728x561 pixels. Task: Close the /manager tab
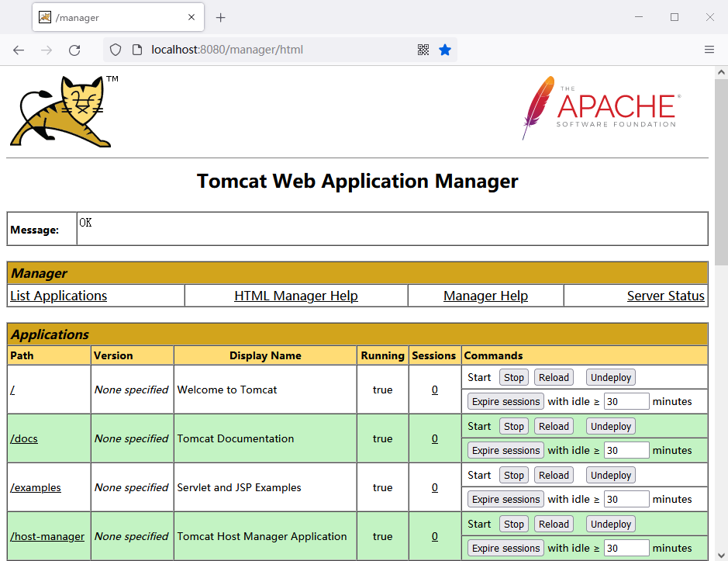(x=191, y=17)
